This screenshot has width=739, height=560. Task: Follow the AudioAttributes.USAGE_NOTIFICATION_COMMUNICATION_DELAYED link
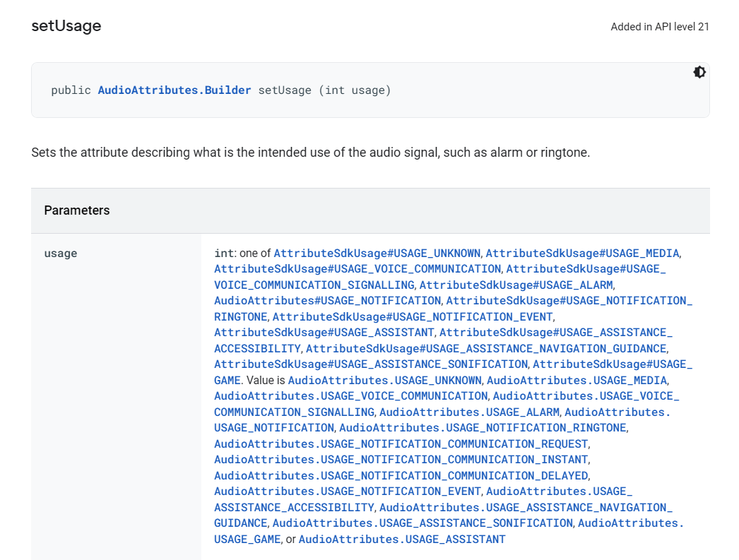[x=401, y=475]
